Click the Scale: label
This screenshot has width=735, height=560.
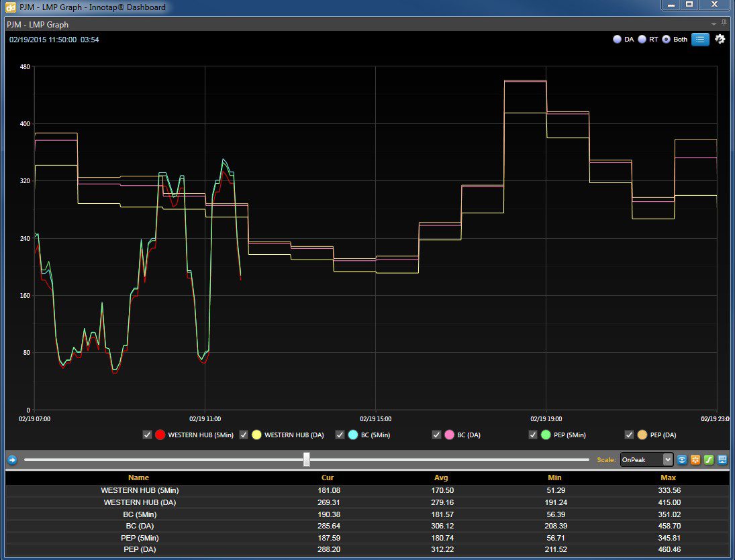tap(606, 460)
